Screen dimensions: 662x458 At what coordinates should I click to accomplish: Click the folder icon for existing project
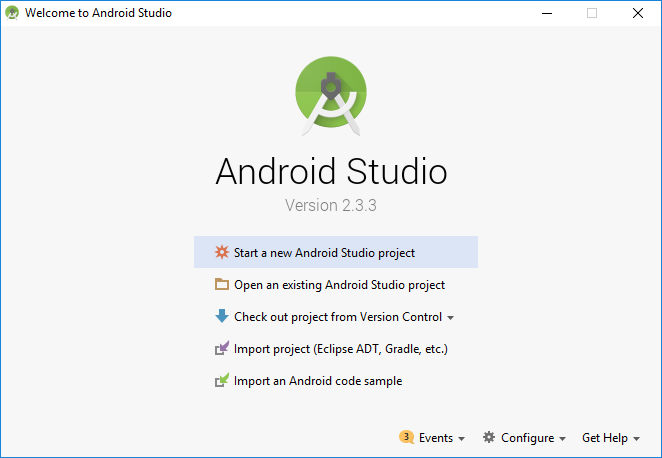[x=222, y=284]
